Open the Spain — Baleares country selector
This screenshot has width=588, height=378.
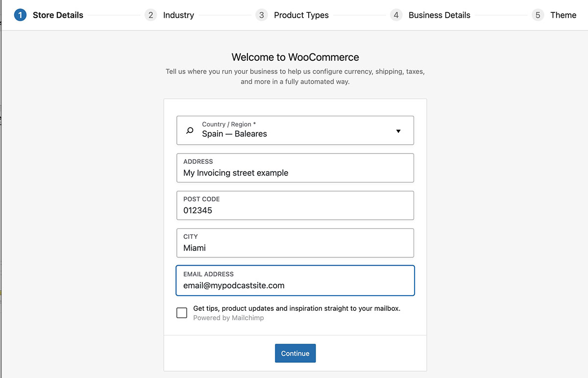pyautogui.click(x=295, y=130)
